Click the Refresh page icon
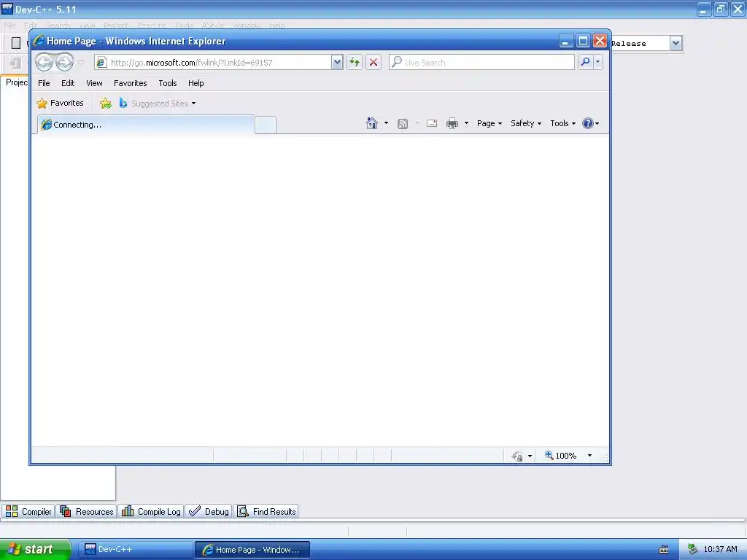 pos(355,63)
